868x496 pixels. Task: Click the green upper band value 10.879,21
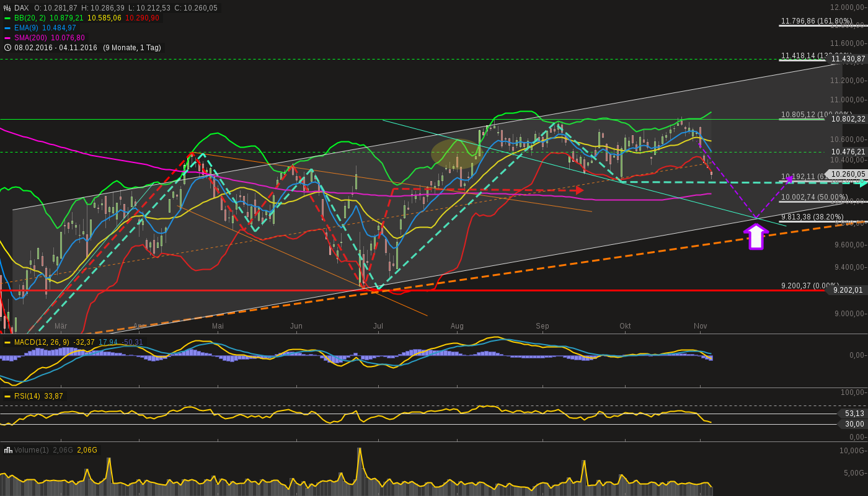click(66, 18)
